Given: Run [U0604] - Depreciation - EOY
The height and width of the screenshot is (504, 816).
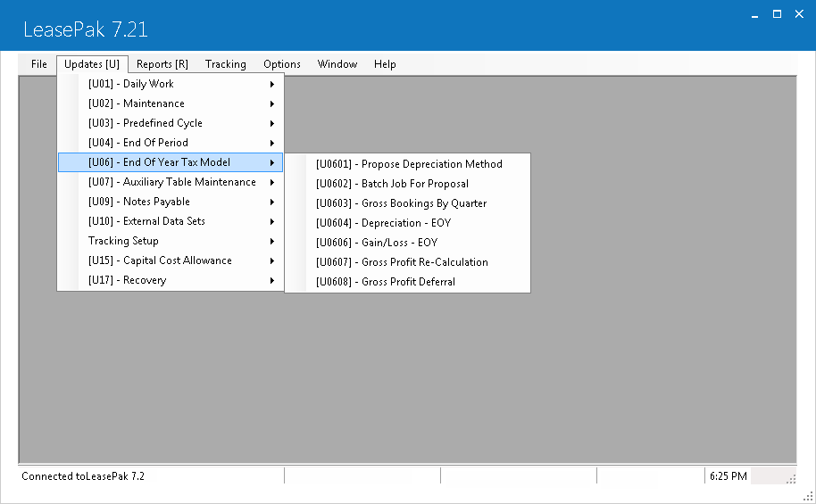Looking at the screenshot, I should [x=408, y=223].
